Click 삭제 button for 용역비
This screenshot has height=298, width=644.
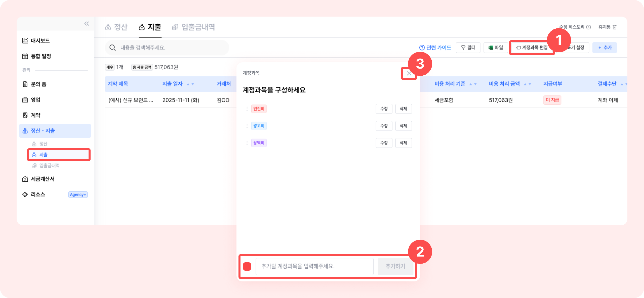tap(403, 143)
